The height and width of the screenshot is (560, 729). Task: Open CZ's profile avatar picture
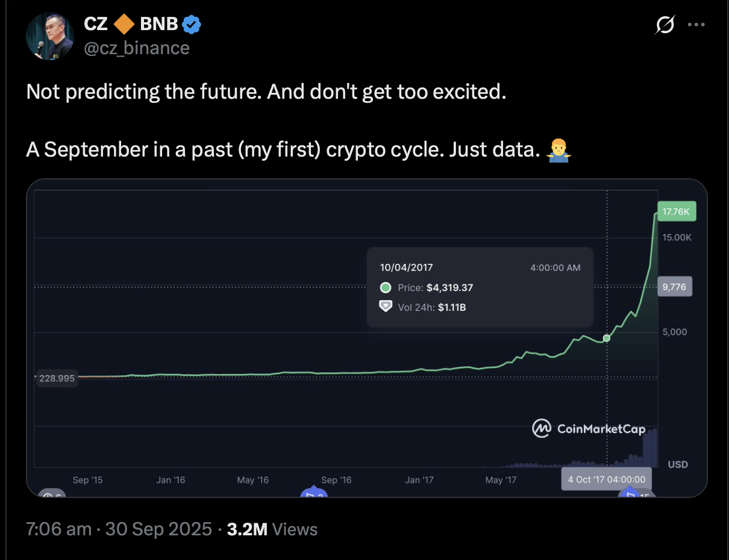pyautogui.click(x=51, y=36)
